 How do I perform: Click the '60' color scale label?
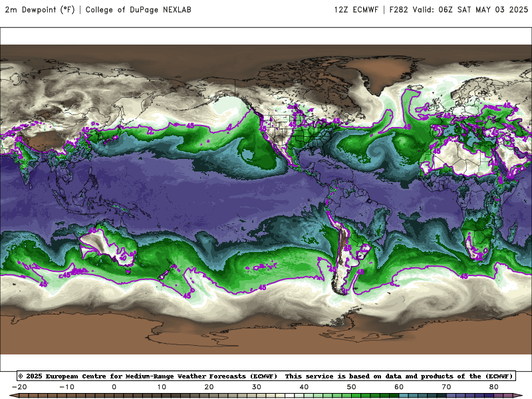tap(399, 387)
